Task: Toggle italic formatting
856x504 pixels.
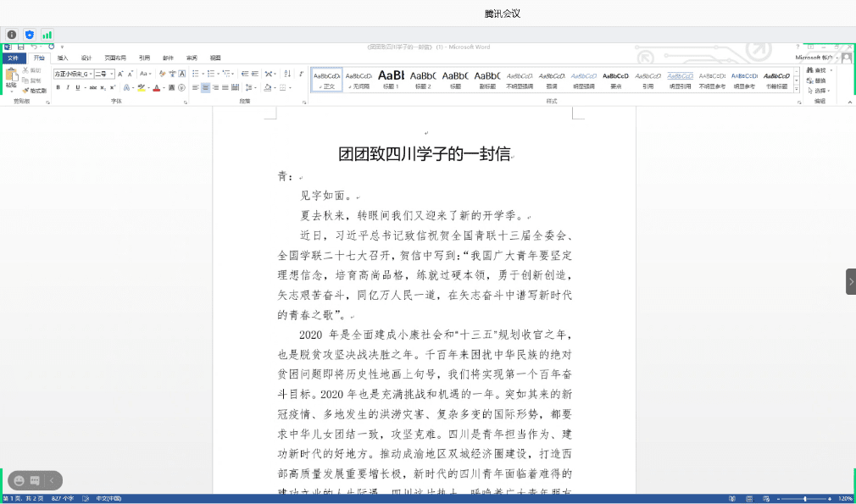Action: point(69,88)
